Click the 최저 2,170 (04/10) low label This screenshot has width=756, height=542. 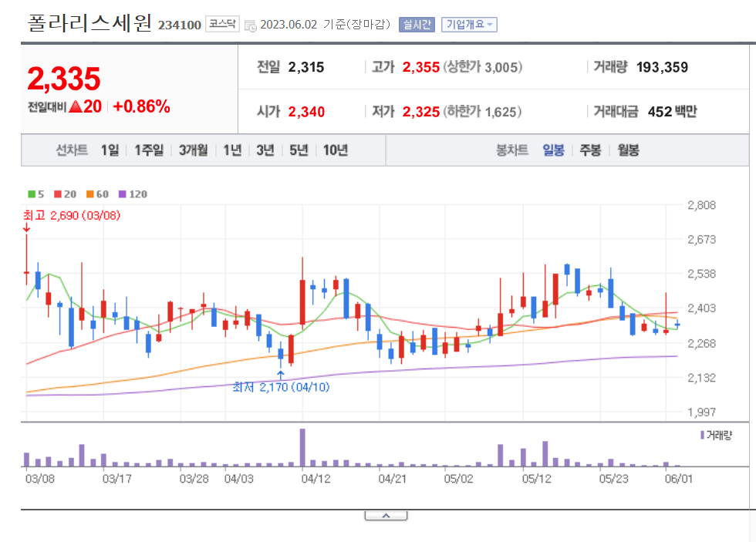(x=281, y=387)
